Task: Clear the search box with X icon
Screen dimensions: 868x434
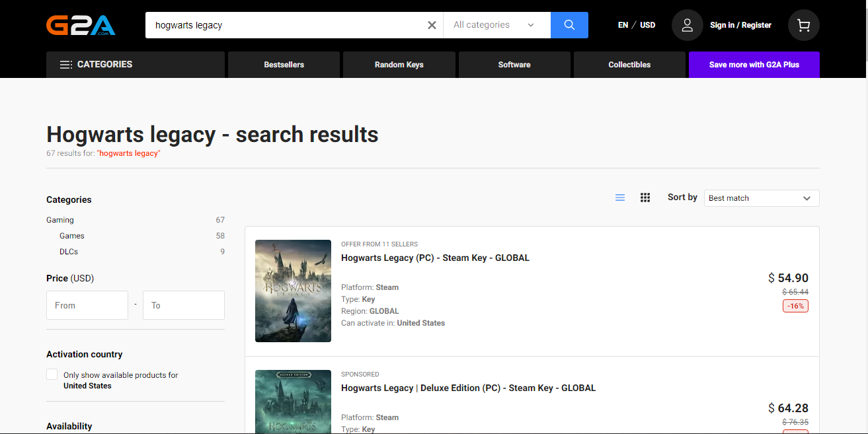Action: tap(432, 25)
